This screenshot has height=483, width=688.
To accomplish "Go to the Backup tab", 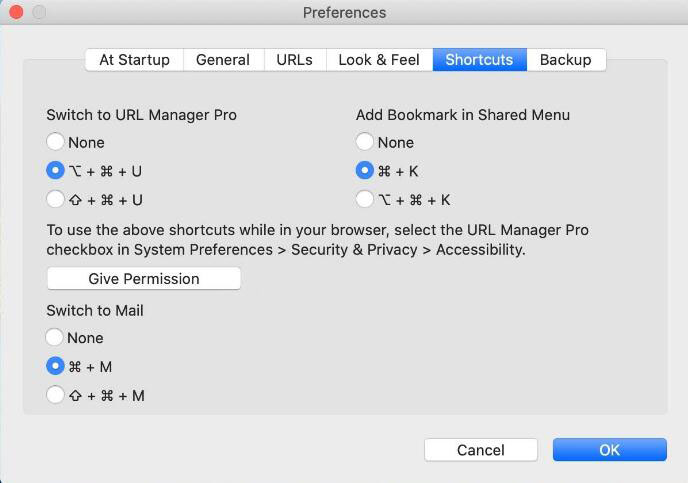I will pyautogui.click(x=566, y=60).
